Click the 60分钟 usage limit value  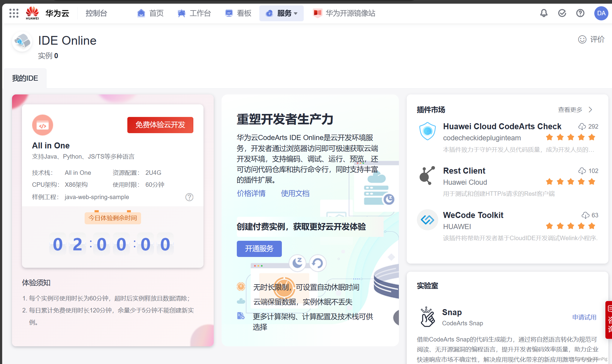pos(155,185)
